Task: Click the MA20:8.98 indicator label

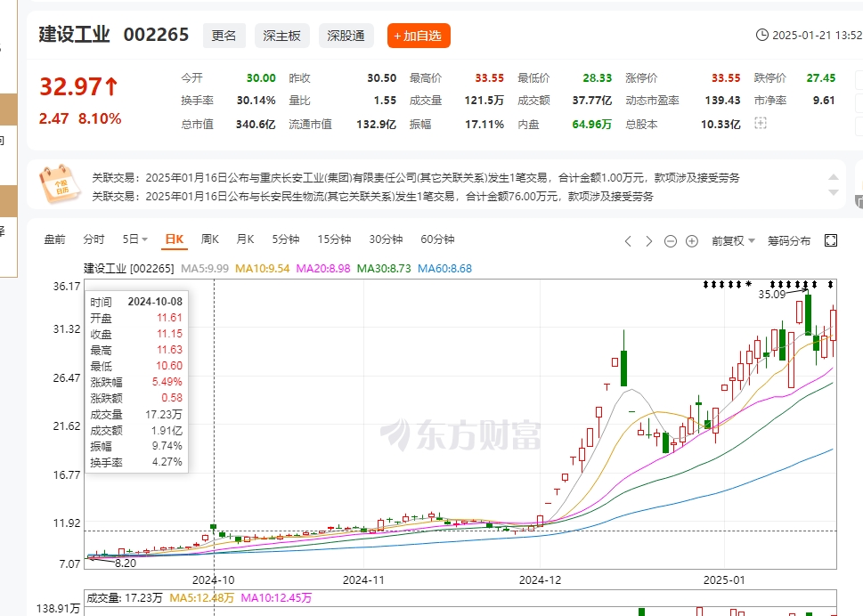Action: (x=323, y=269)
